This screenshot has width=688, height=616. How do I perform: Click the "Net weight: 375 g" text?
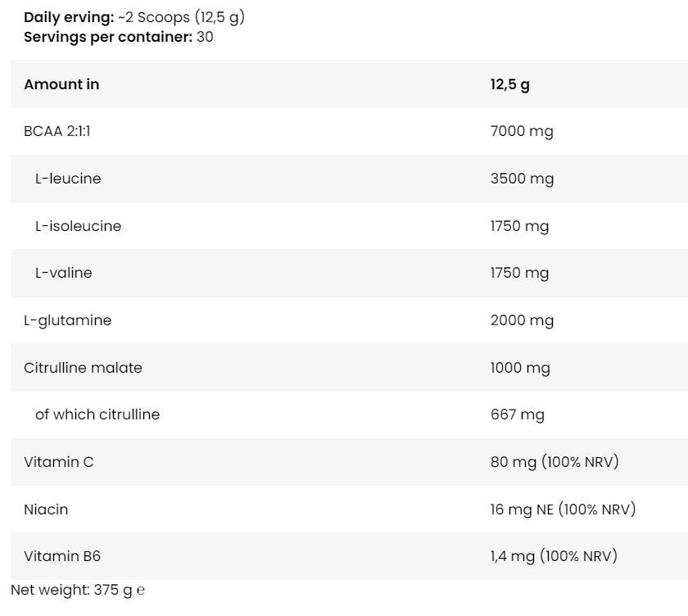70,590
